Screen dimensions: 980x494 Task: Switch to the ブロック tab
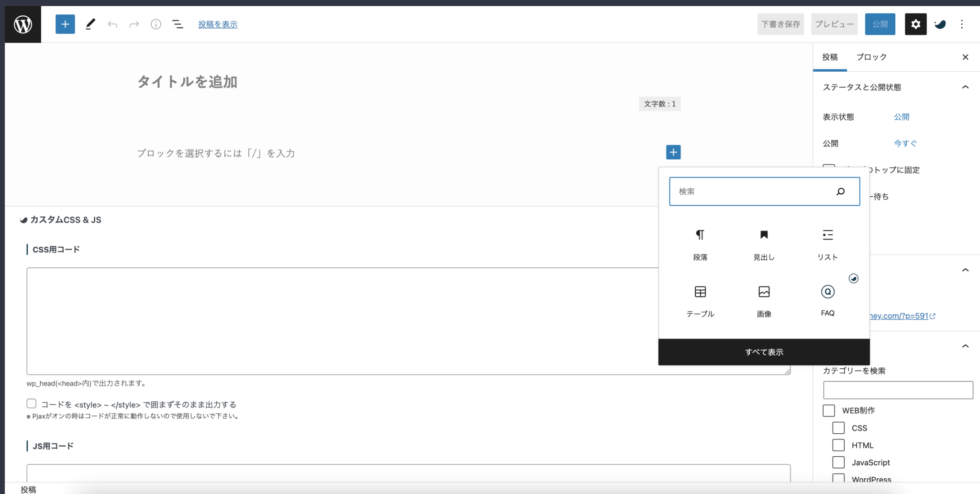pos(871,57)
